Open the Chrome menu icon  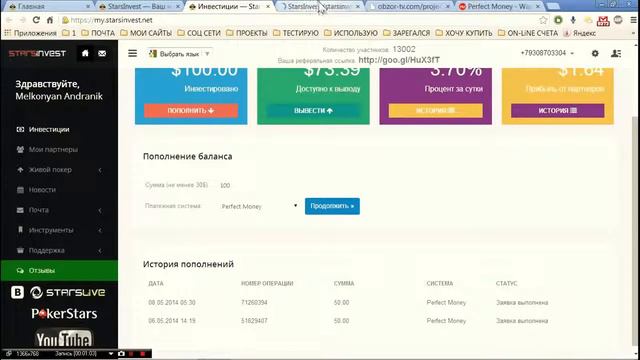[x=633, y=20]
